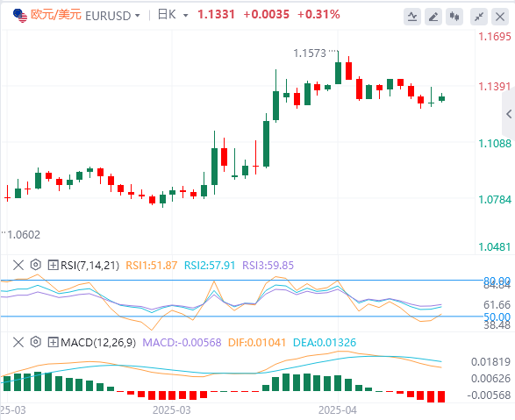This screenshot has height=420, width=515.
Task: Click the collapse fullscreen arrows icon
Action: pyautogui.click(x=479, y=17)
